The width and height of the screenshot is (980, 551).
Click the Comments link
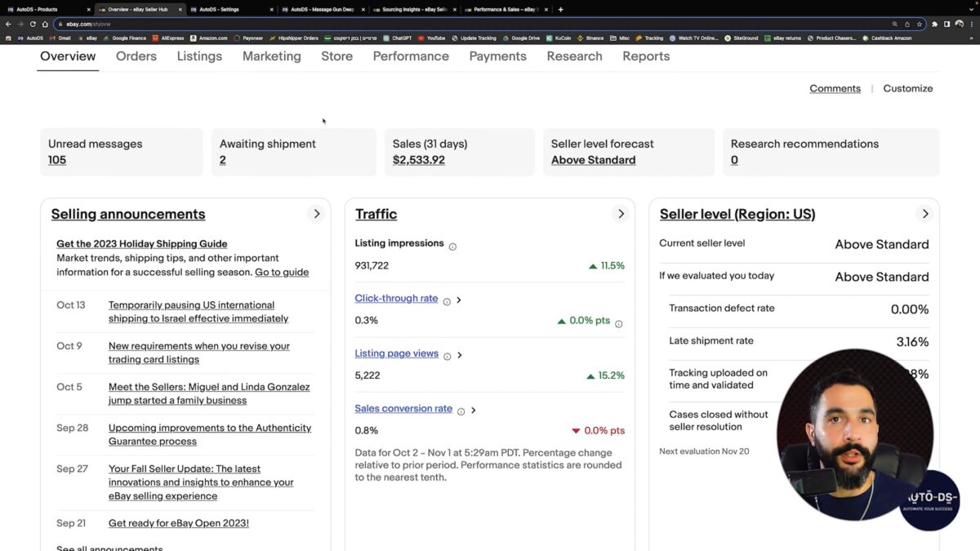(835, 88)
